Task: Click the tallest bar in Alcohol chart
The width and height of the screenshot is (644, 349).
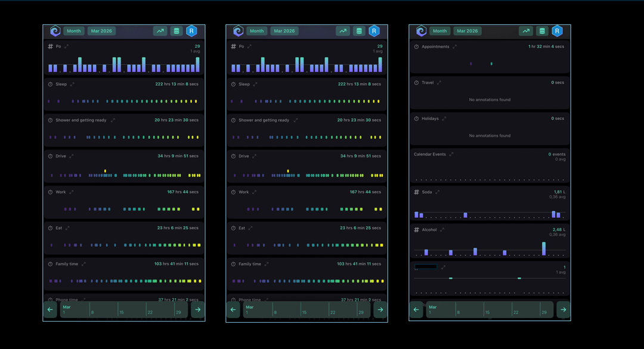Action: click(x=544, y=249)
